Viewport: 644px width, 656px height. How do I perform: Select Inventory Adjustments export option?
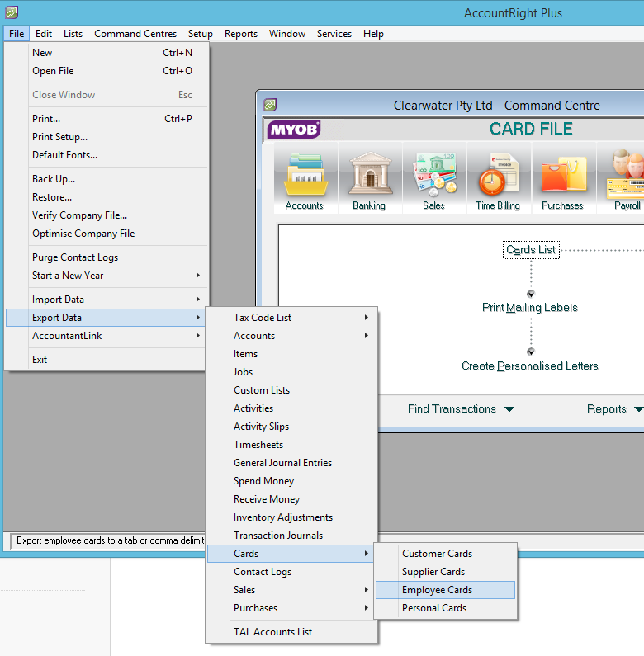point(291,517)
